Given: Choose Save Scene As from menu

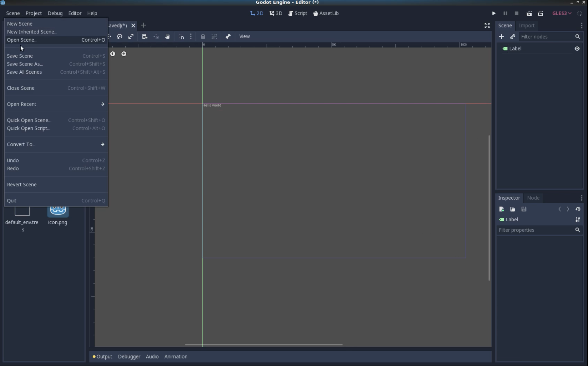Looking at the screenshot, I should [x=25, y=64].
